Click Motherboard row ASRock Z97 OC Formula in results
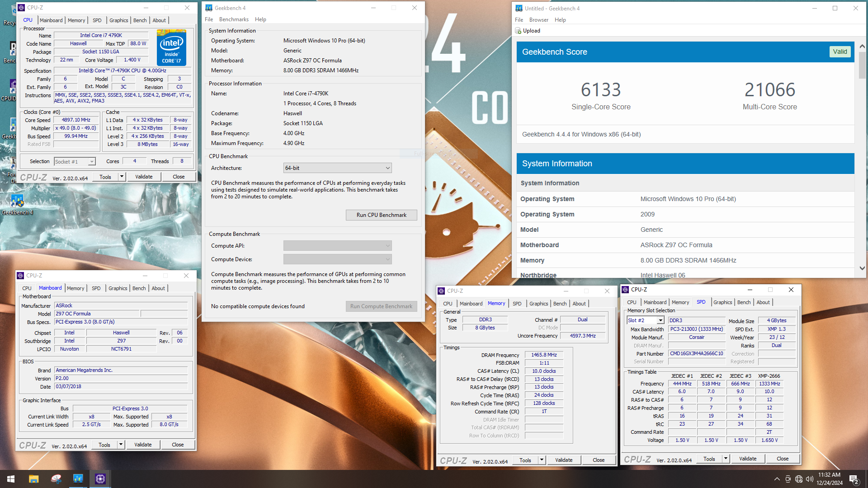The width and height of the screenshot is (868, 488). (x=685, y=245)
